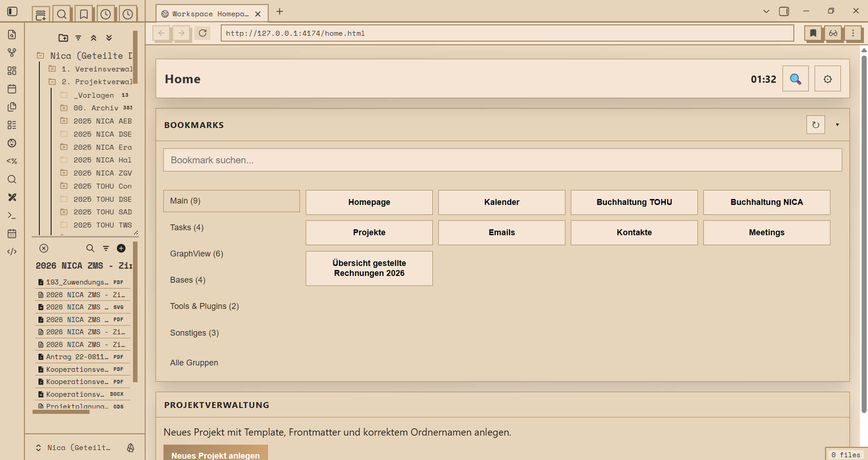The image size is (868, 460).
Task: Click the refresh icon in Bookmarks header
Action: pos(816,125)
